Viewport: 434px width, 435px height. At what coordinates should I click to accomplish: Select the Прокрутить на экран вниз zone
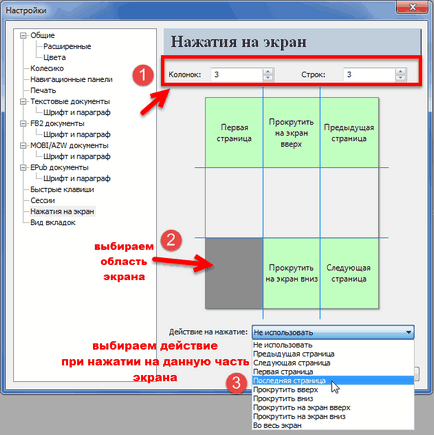291,273
